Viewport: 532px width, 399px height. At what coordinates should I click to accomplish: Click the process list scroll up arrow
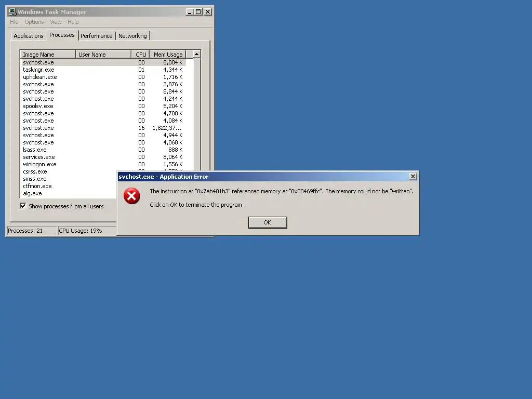(x=196, y=54)
